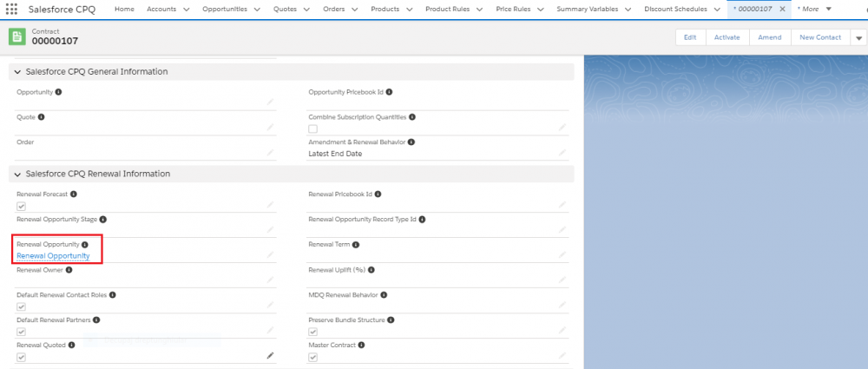Edit Amendment & Renewal Behavior pencil icon

click(562, 152)
